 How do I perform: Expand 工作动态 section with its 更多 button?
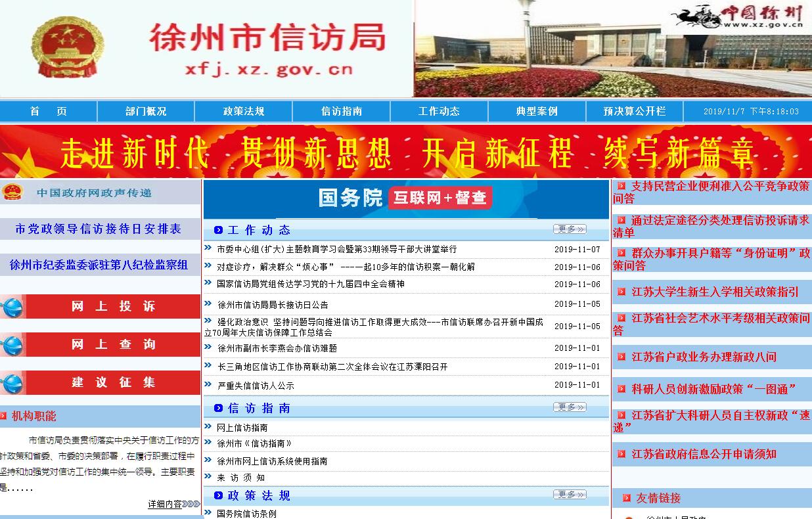point(569,229)
